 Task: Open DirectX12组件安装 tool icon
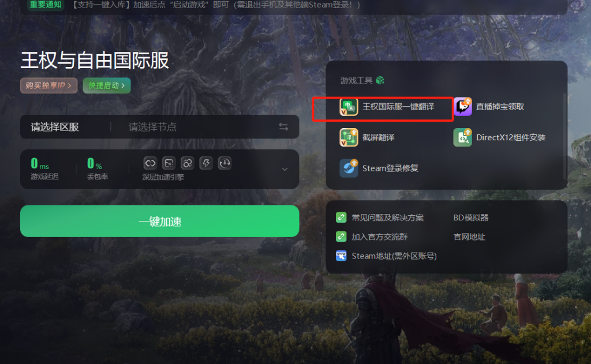click(x=462, y=137)
